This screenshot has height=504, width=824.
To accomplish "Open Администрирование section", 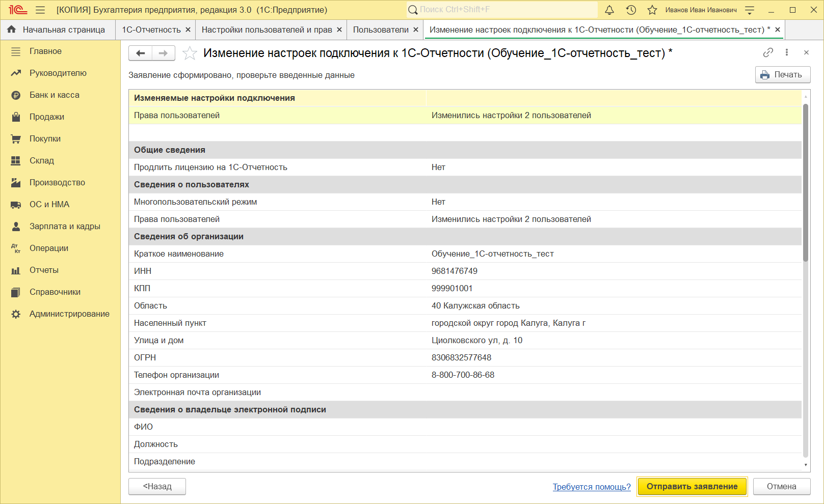I will [x=61, y=314].
